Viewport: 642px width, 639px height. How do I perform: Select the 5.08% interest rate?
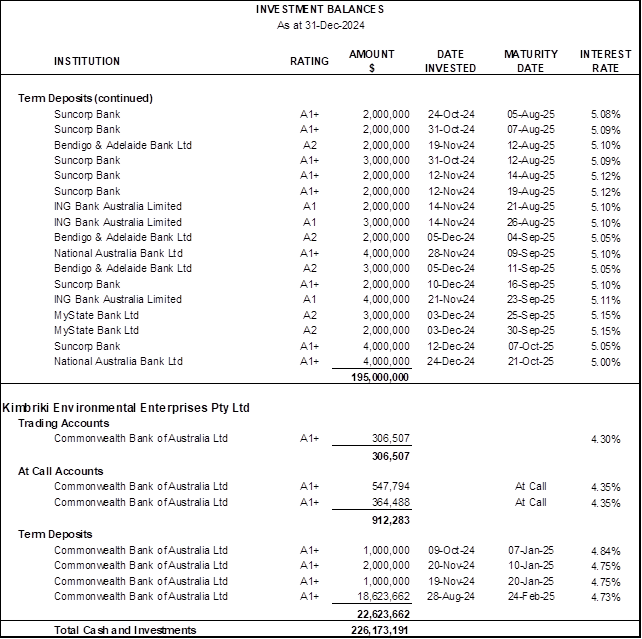pos(606,114)
